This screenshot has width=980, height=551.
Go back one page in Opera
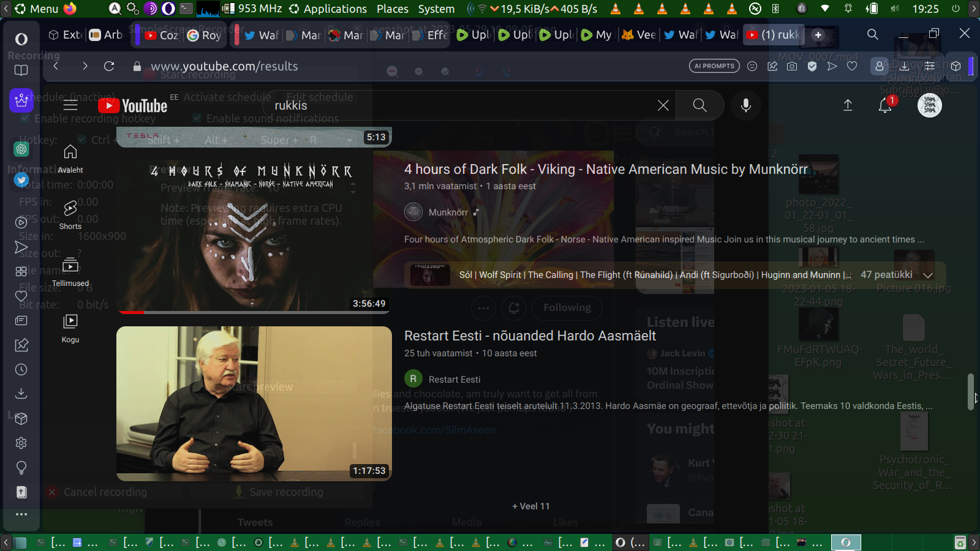pyautogui.click(x=56, y=66)
